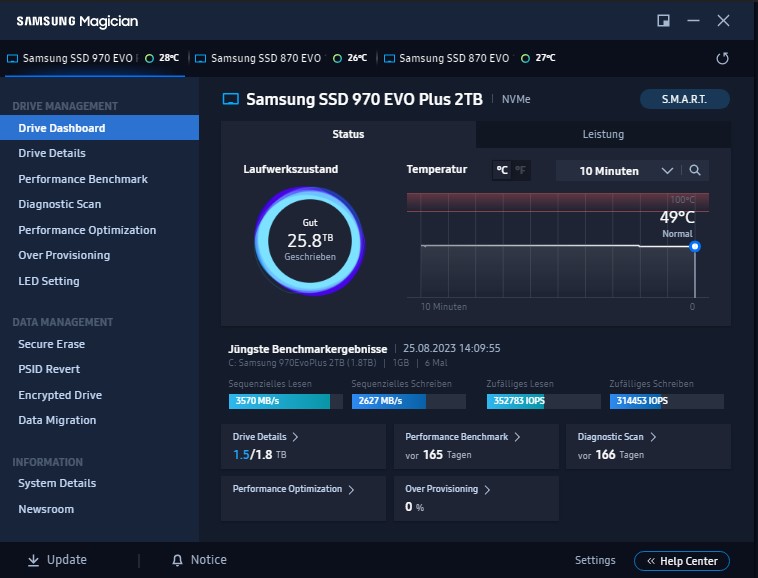
Task: Select the Samsung SSD 970 EVO drive tab
Action: [x=94, y=58]
